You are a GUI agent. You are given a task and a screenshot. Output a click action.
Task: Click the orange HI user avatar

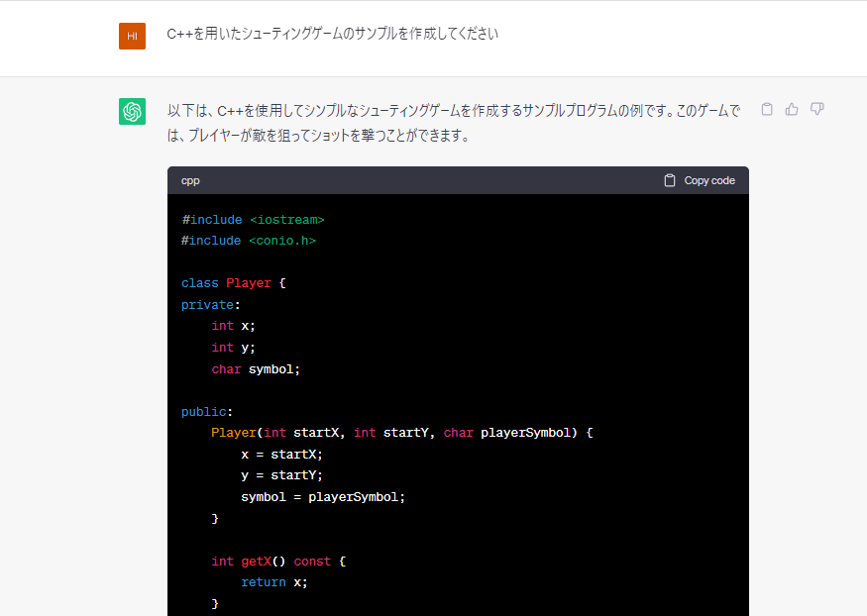[132, 36]
